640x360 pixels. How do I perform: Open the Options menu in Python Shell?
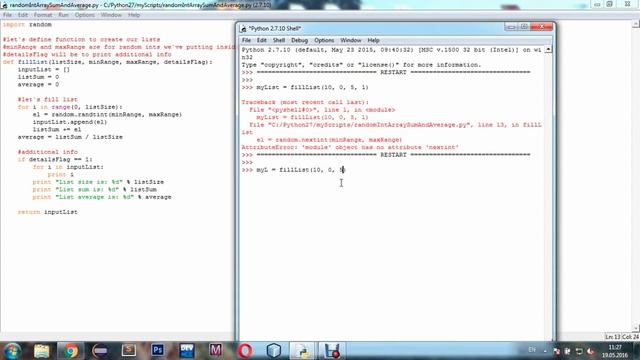pyautogui.click(x=324, y=40)
